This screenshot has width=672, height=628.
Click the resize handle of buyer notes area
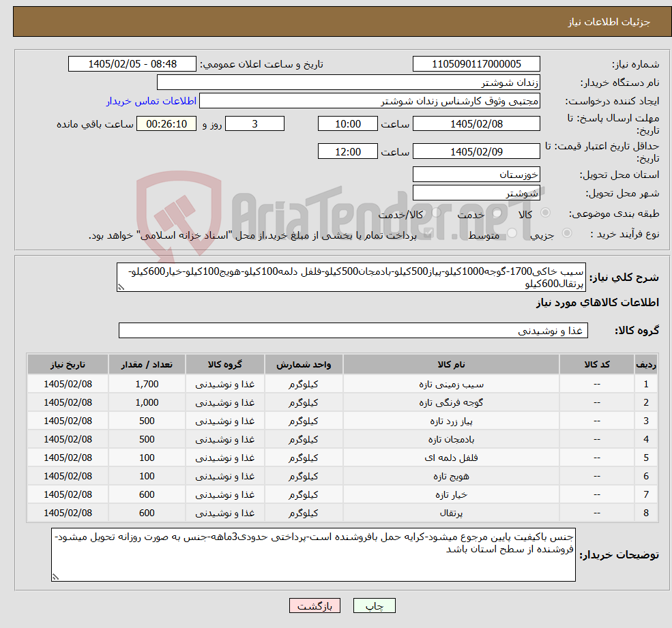coord(55,577)
